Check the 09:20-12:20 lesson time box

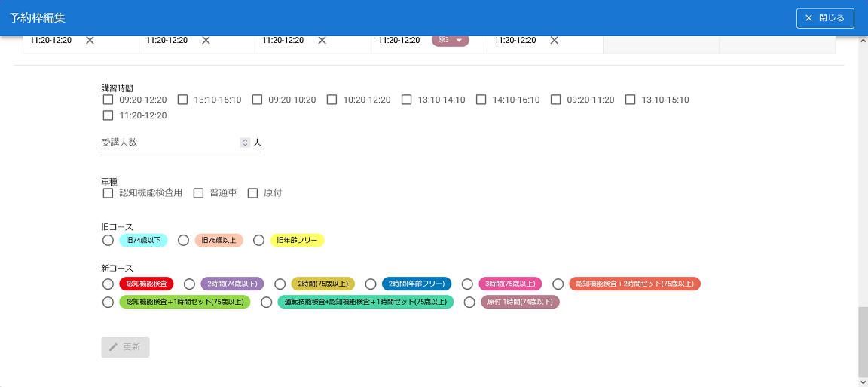(108, 100)
